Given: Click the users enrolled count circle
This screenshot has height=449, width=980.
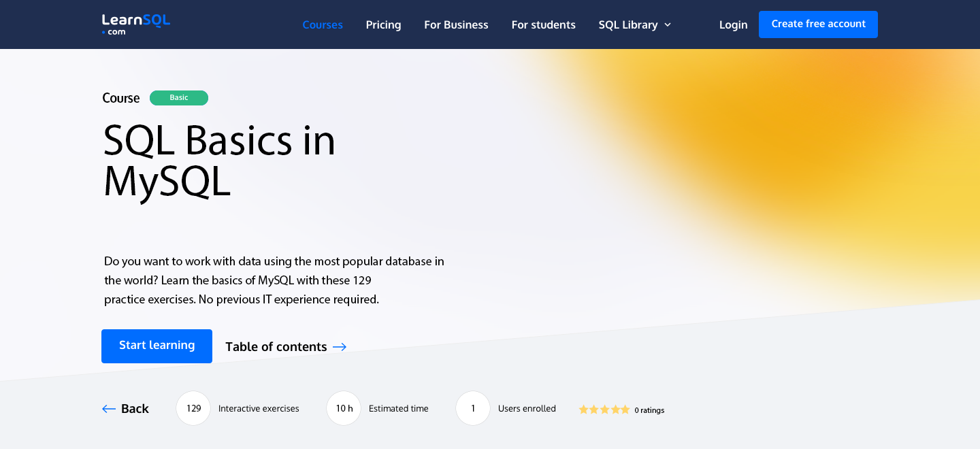Looking at the screenshot, I should click(473, 408).
